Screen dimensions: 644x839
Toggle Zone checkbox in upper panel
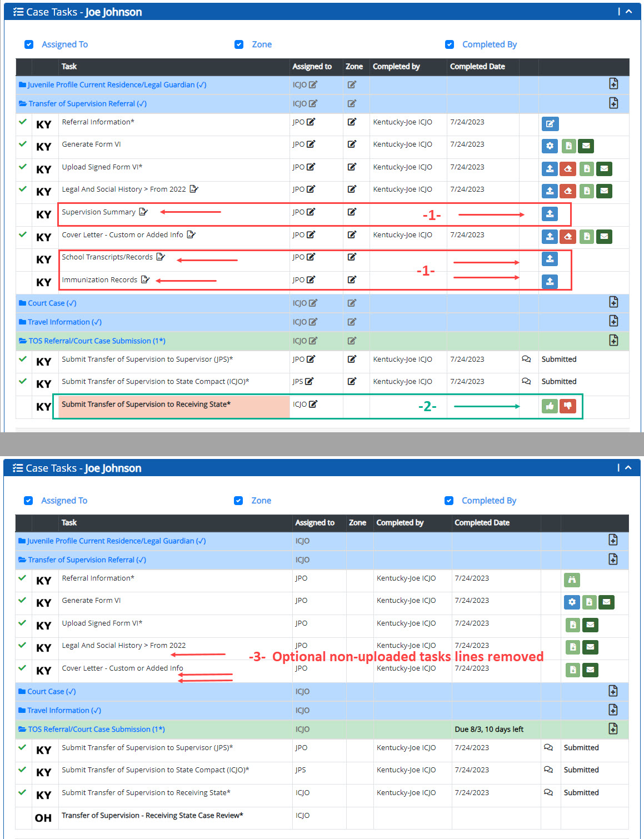[239, 44]
